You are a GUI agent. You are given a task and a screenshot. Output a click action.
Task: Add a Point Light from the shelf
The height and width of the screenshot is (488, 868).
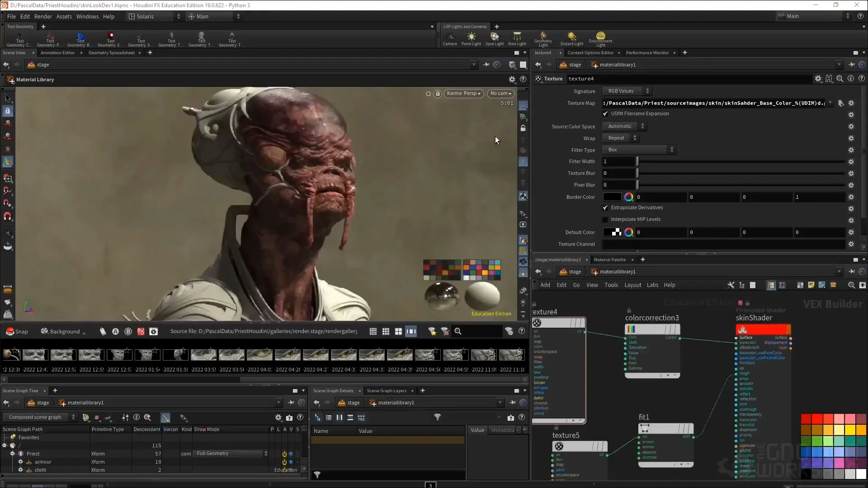(x=471, y=39)
